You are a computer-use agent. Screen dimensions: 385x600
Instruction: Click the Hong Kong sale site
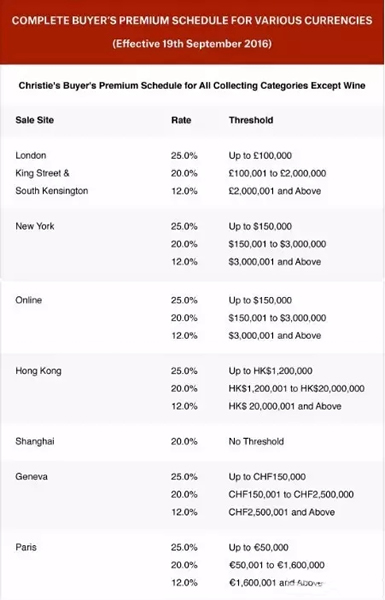tap(38, 371)
